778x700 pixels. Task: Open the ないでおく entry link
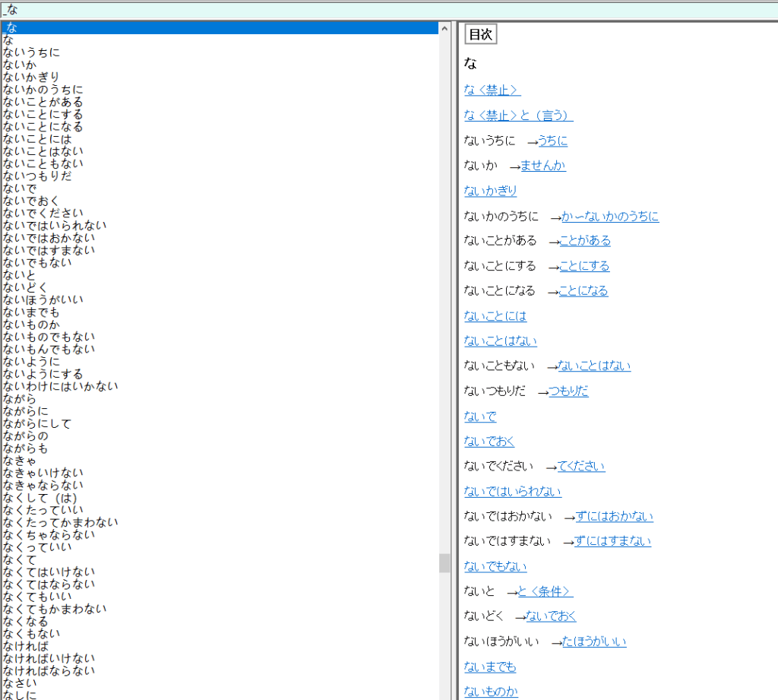pos(489,441)
